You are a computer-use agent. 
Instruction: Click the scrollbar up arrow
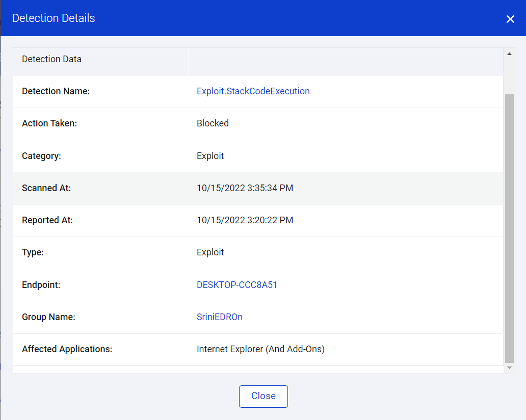509,54
